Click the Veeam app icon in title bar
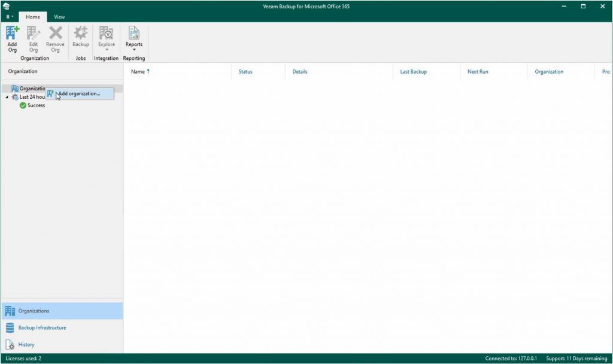 point(6,6)
